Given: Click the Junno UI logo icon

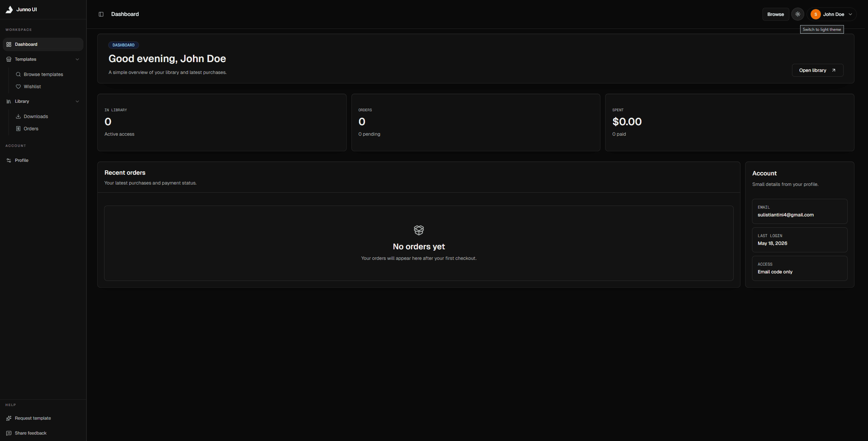Looking at the screenshot, I should pos(9,9).
